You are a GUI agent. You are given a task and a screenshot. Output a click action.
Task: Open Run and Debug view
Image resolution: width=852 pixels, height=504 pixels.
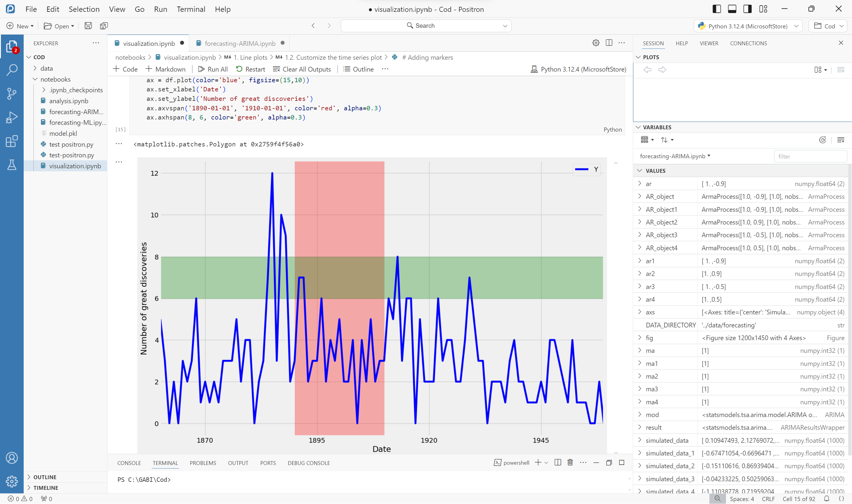[12, 117]
